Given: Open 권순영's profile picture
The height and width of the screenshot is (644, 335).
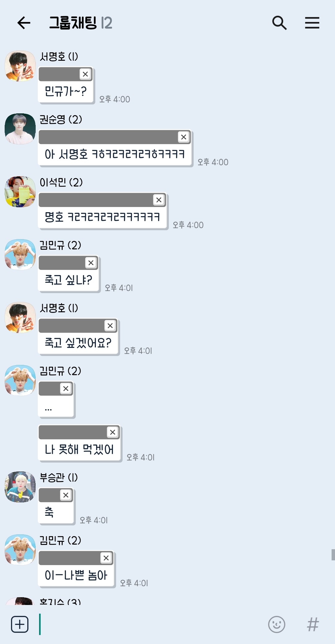Looking at the screenshot, I should point(20,129).
